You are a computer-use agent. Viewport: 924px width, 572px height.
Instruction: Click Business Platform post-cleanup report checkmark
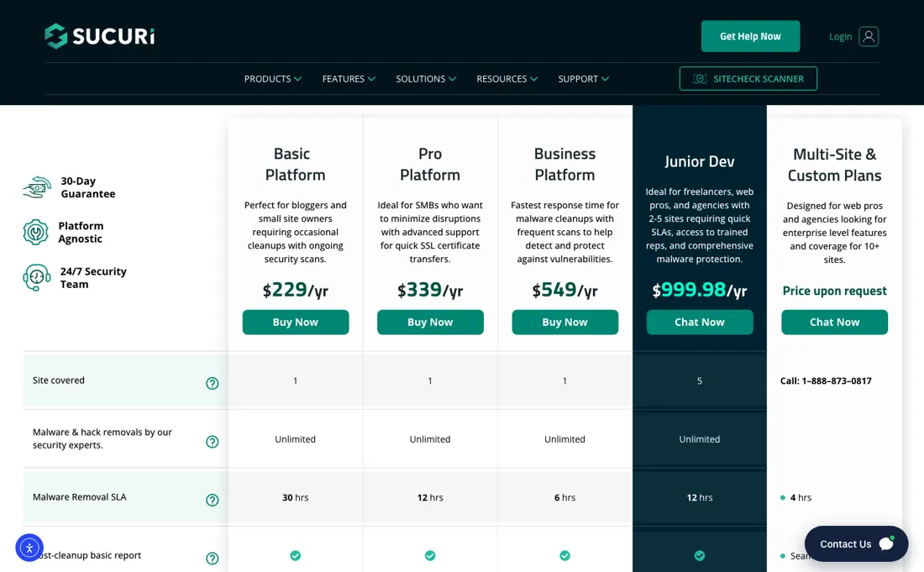point(564,555)
